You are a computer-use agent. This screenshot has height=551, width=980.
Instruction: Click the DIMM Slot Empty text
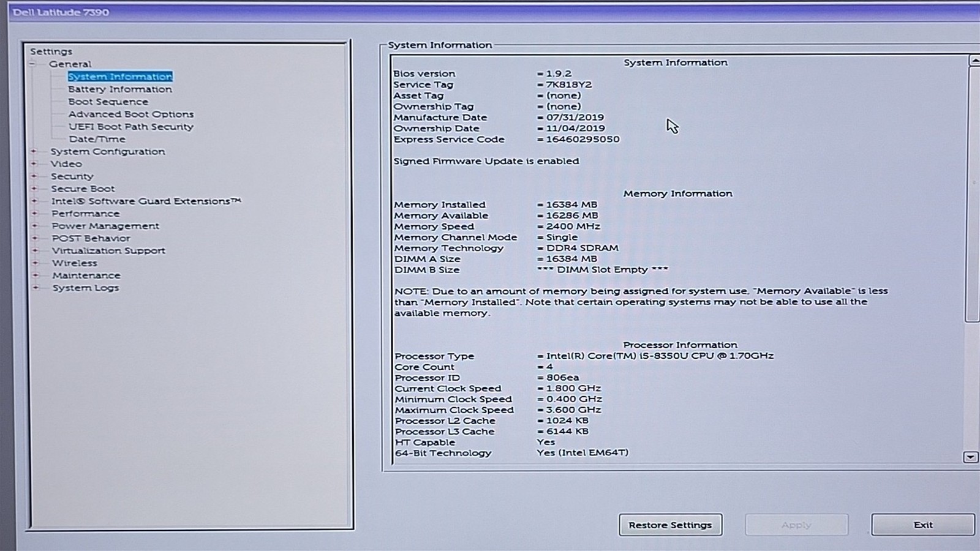(x=603, y=269)
